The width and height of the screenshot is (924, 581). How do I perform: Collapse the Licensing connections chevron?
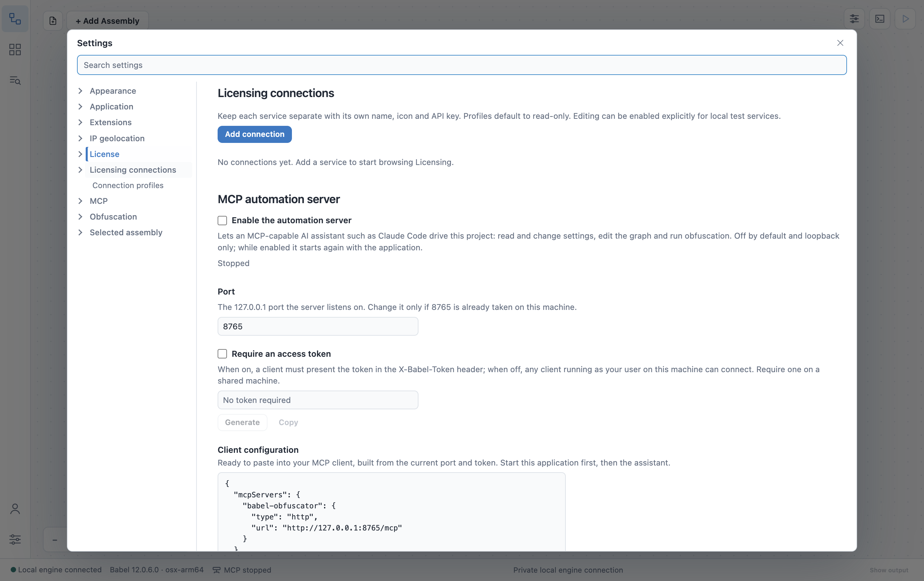[80, 170]
